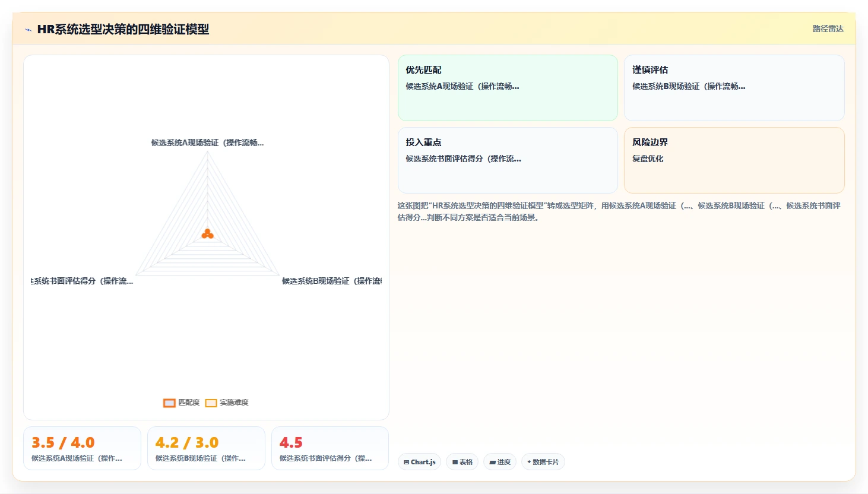The image size is (868, 494).
Task: Click the 3.5 / 4.0 metric card
Action: 82,448
